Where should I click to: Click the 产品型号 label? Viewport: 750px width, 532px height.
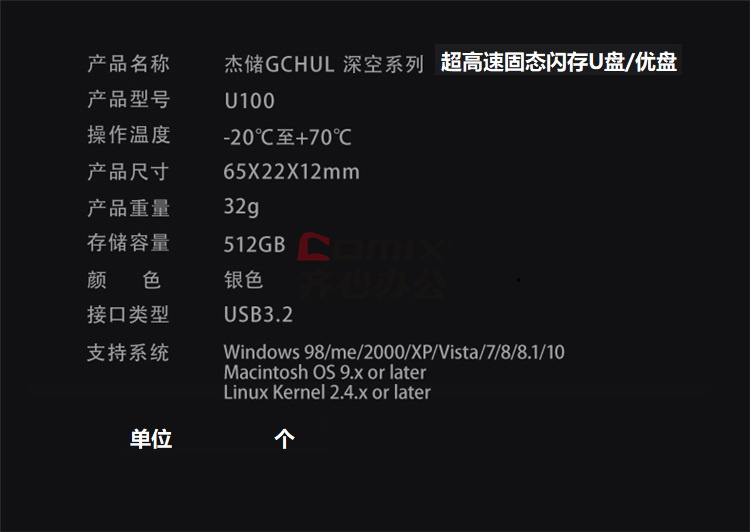(x=128, y=100)
